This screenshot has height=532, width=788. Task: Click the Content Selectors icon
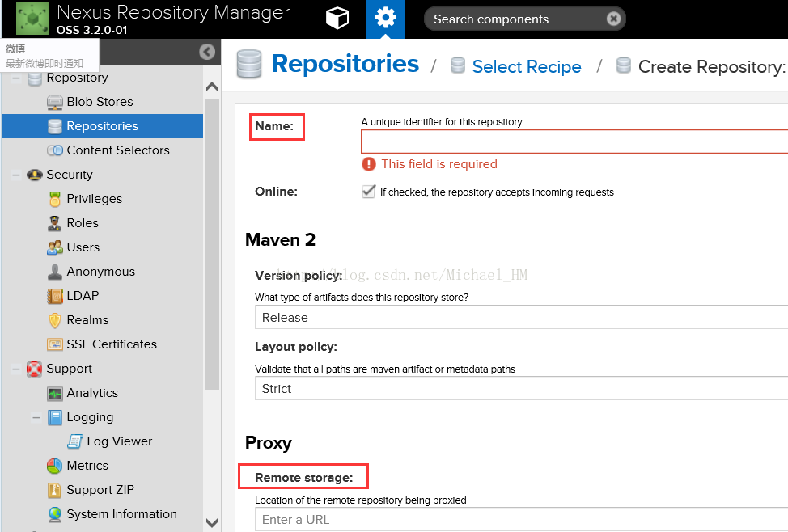pyautogui.click(x=55, y=150)
